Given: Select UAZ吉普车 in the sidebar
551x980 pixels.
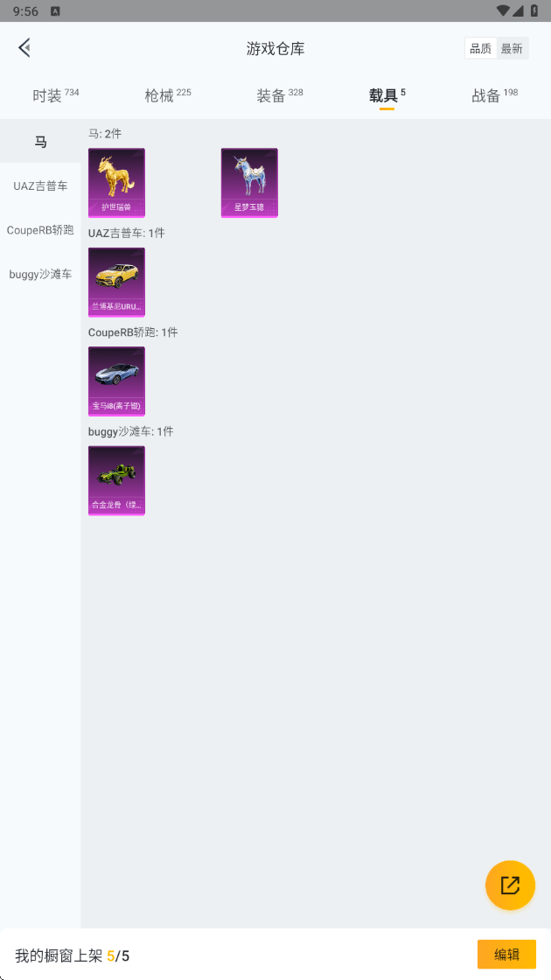Looking at the screenshot, I should pos(40,185).
